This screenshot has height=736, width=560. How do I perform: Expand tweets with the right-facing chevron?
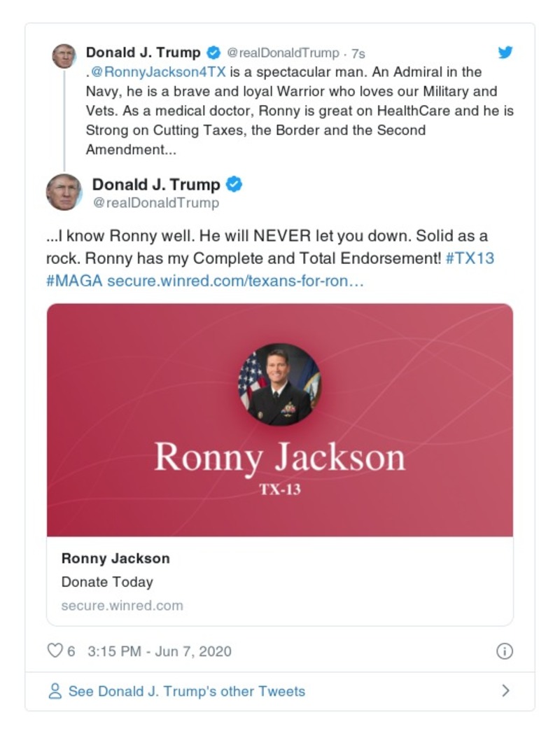coord(506,690)
